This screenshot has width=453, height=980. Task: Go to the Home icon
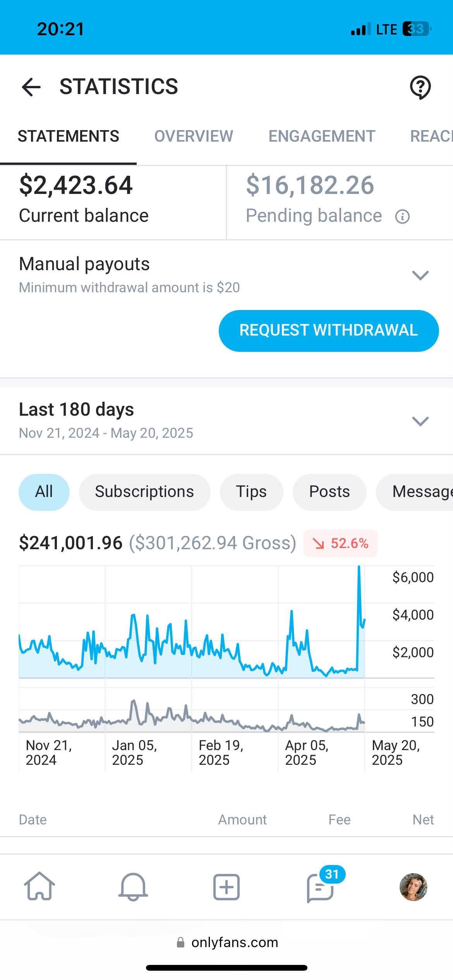39,886
